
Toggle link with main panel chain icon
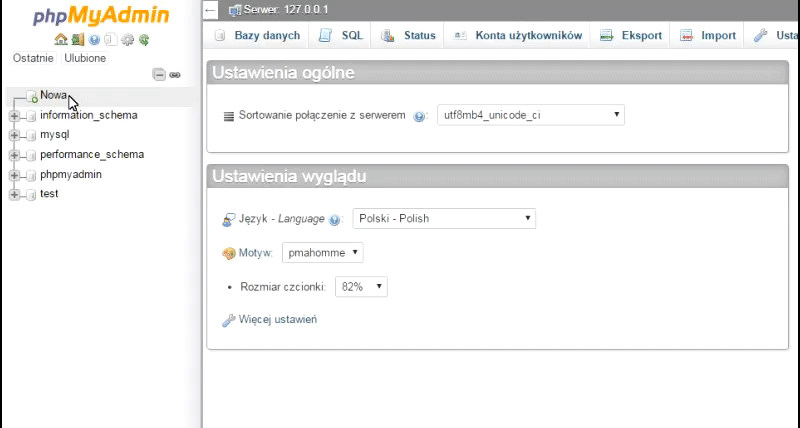(x=175, y=75)
